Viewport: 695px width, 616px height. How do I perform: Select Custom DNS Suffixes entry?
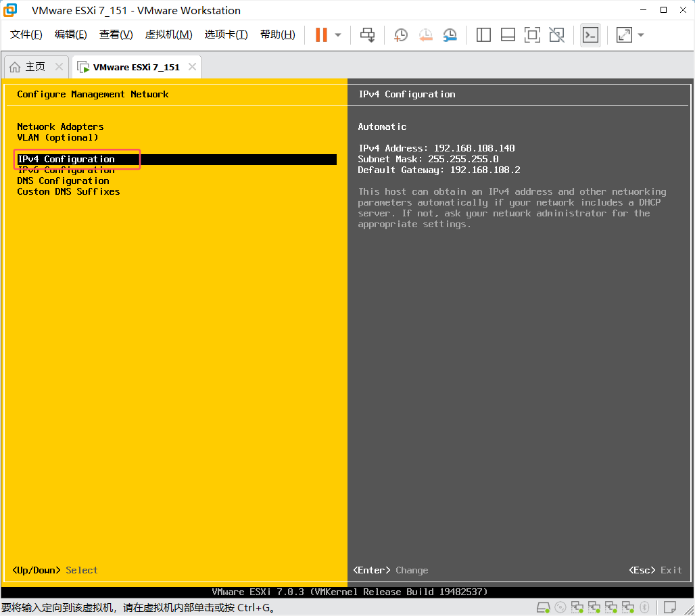click(68, 191)
